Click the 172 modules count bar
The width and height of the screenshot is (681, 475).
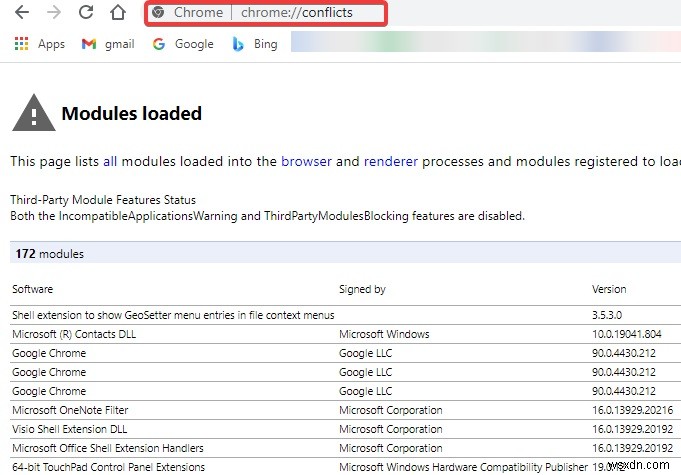click(345, 254)
